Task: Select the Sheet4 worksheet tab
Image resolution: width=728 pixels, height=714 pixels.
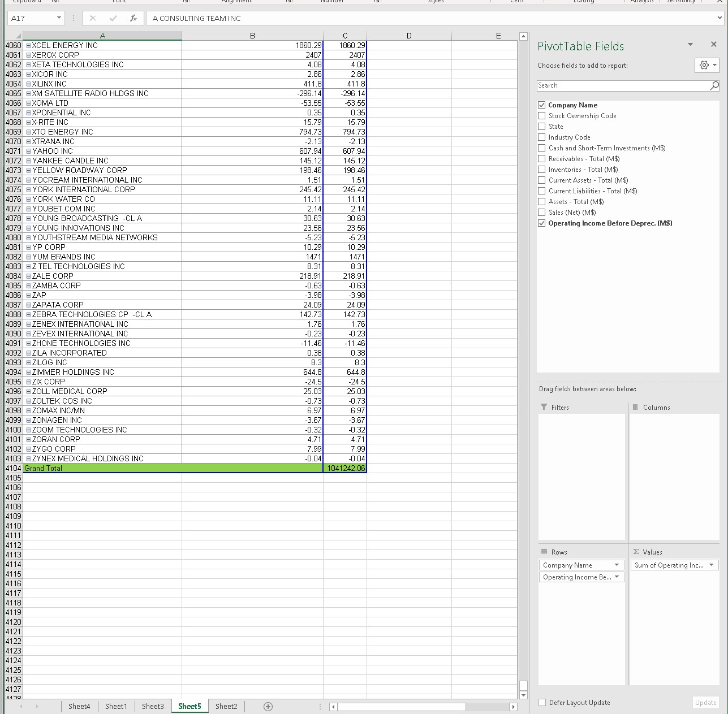Action: coord(79,706)
